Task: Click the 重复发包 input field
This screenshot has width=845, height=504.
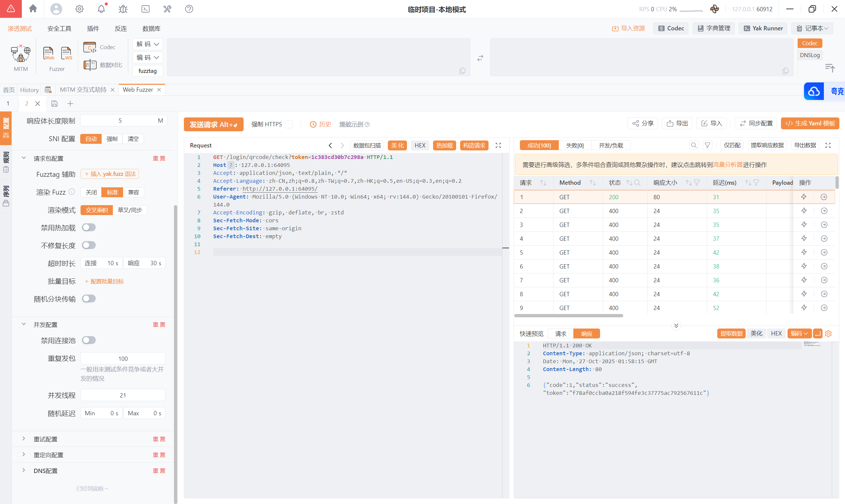Action: [x=123, y=359]
